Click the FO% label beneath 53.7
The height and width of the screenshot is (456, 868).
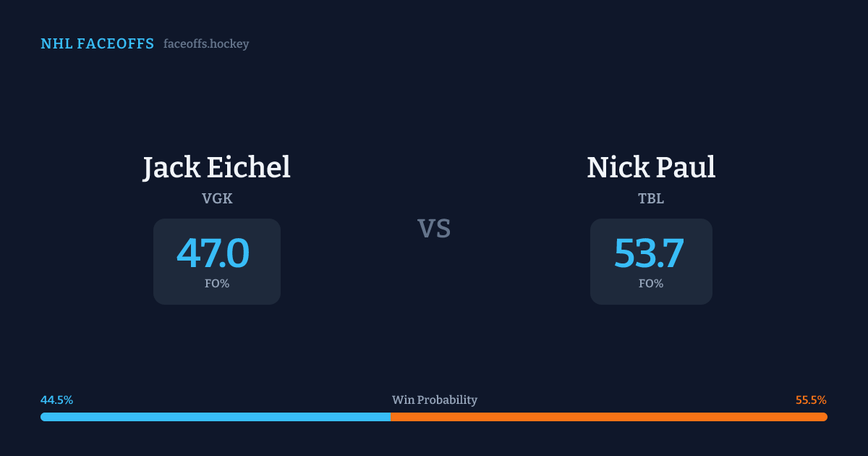pyautogui.click(x=651, y=284)
